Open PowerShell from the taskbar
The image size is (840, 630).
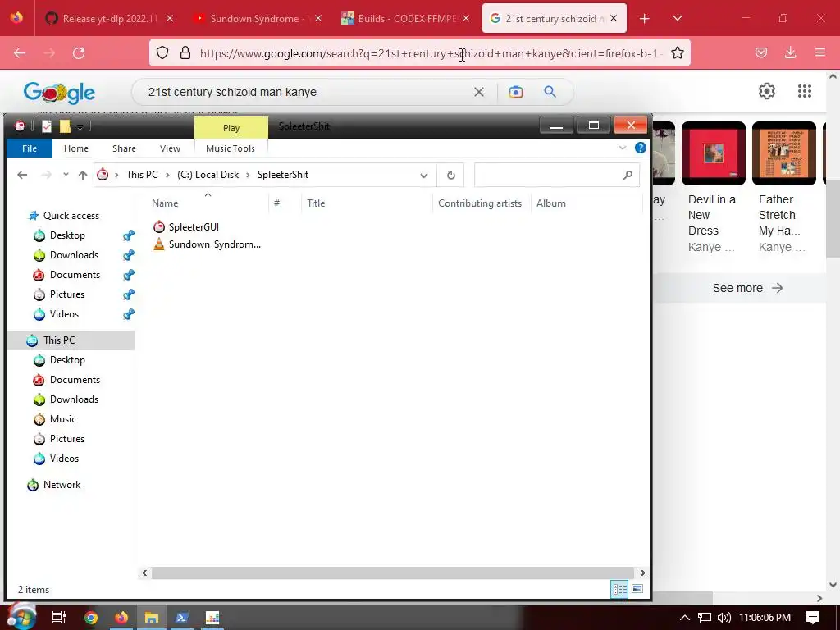[x=181, y=618]
